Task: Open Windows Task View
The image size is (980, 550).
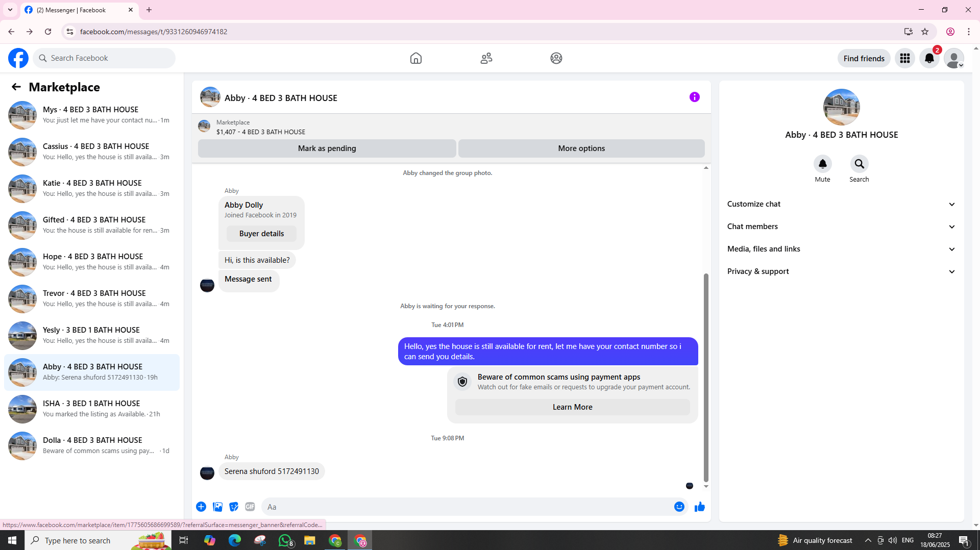Action: point(184,540)
